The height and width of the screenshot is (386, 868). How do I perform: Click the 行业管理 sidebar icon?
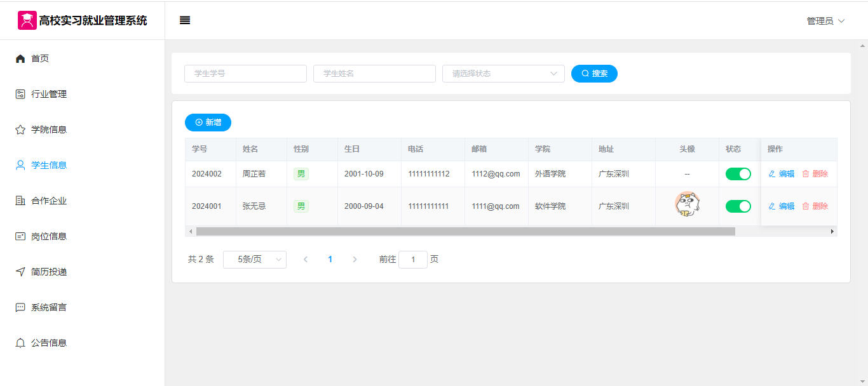[x=20, y=94]
